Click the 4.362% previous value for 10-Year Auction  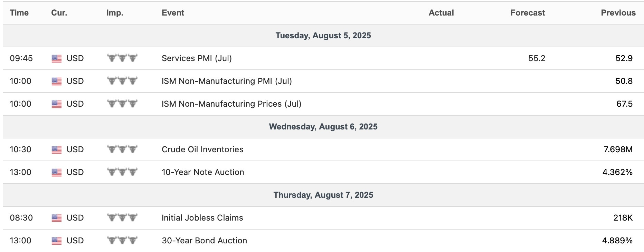click(617, 172)
